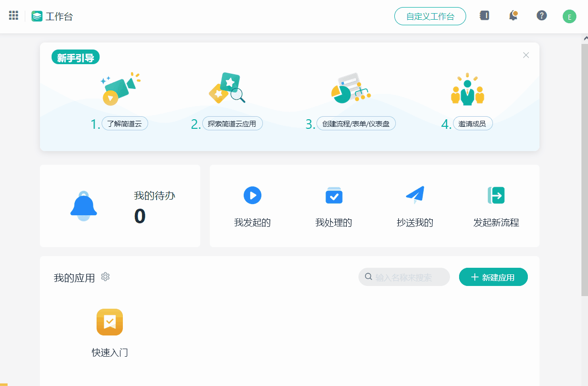This screenshot has width=588, height=386.
Task: Open the 抄送我的 label
Action: tap(415, 223)
